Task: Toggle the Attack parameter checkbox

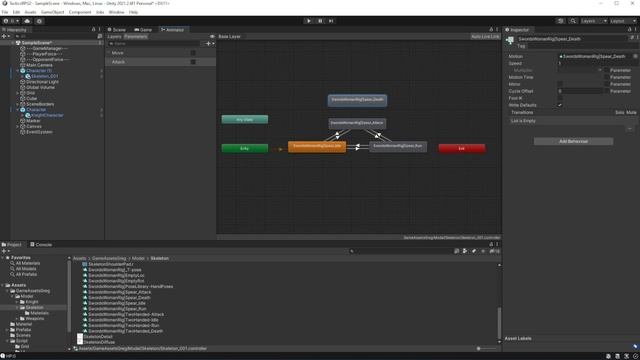Action: (x=193, y=62)
